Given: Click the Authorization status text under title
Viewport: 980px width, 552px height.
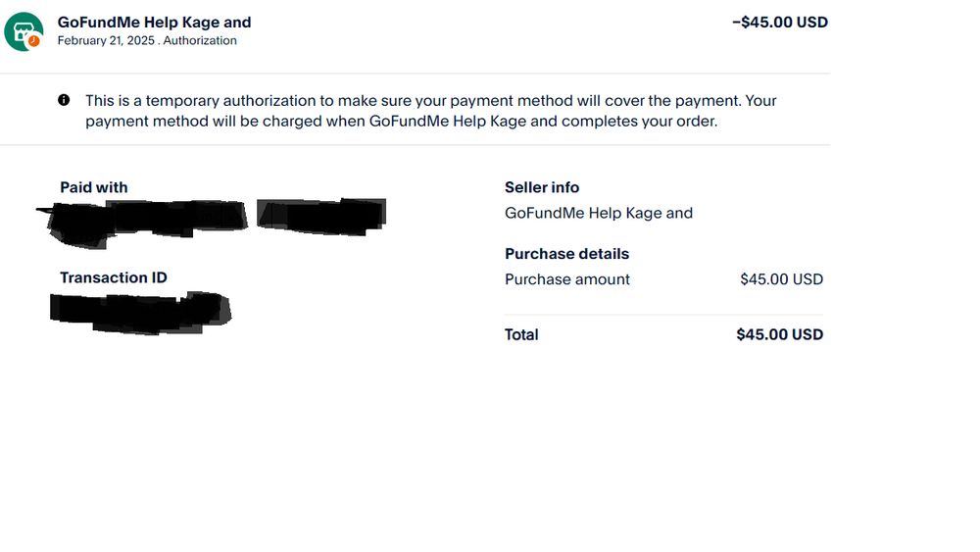Looking at the screenshot, I should [x=200, y=41].
